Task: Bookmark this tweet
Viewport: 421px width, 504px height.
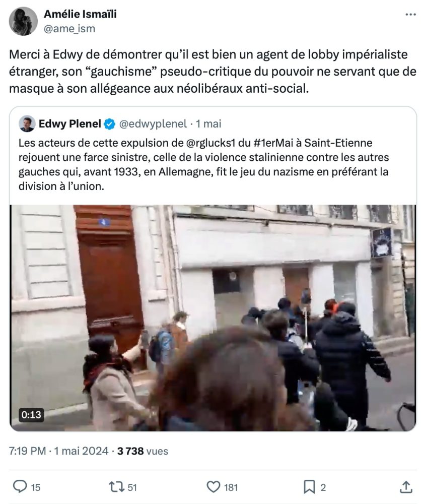Action: coord(309,487)
